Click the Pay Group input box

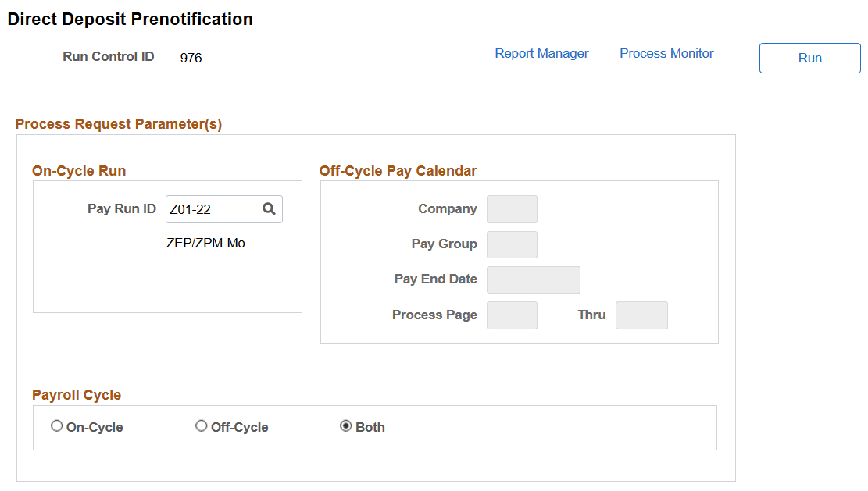click(x=512, y=244)
